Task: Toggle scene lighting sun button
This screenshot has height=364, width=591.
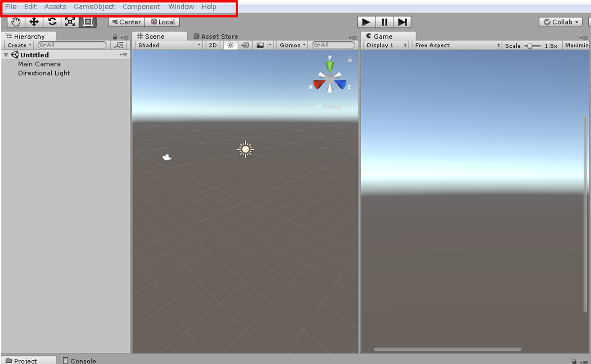Action: tap(231, 45)
